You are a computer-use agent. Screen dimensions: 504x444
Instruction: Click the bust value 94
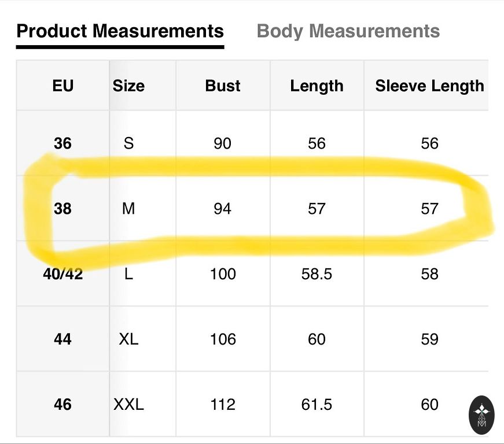click(223, 208)
